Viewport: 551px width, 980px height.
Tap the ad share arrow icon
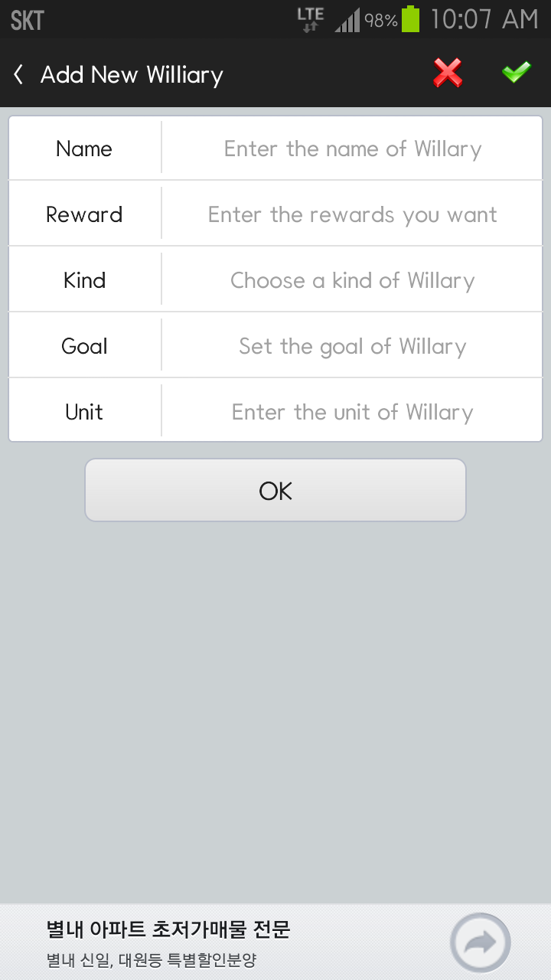[480, 942]
